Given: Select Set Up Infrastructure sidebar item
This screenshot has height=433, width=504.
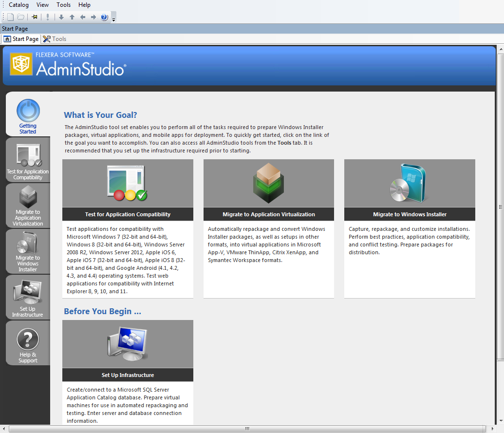Looking at the screenshot, I should click(28, 297).
